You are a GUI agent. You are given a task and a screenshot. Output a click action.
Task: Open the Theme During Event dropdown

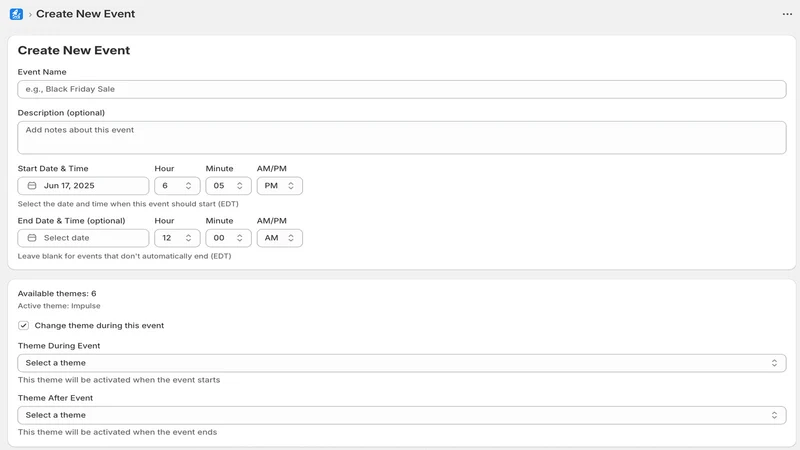point(402,363)
